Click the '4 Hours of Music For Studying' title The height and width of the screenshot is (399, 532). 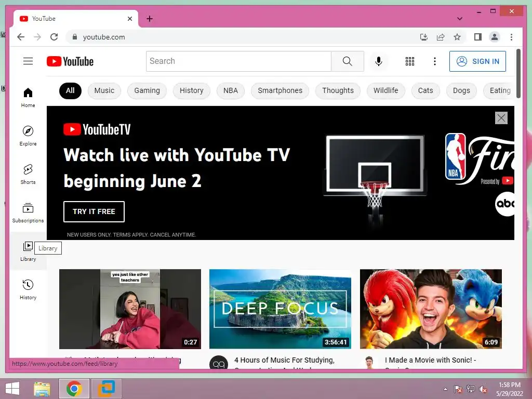point(284,361)
